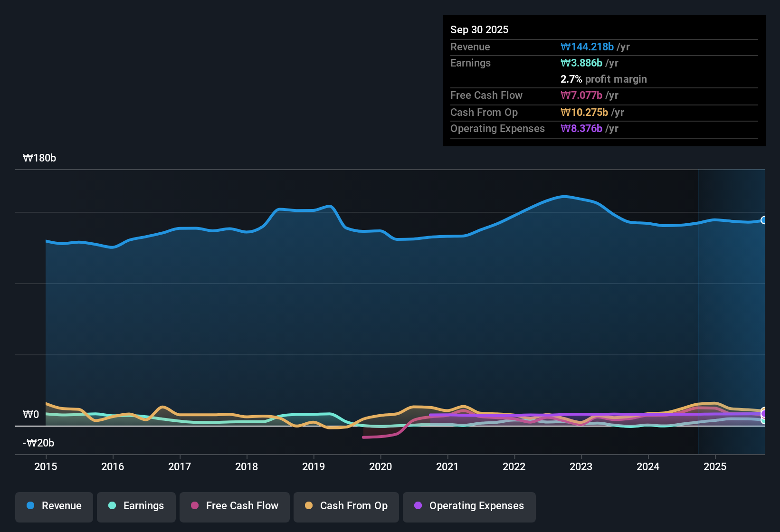Click the ₩144.218b revenue value in tooltip

click(x=587, y=47)
